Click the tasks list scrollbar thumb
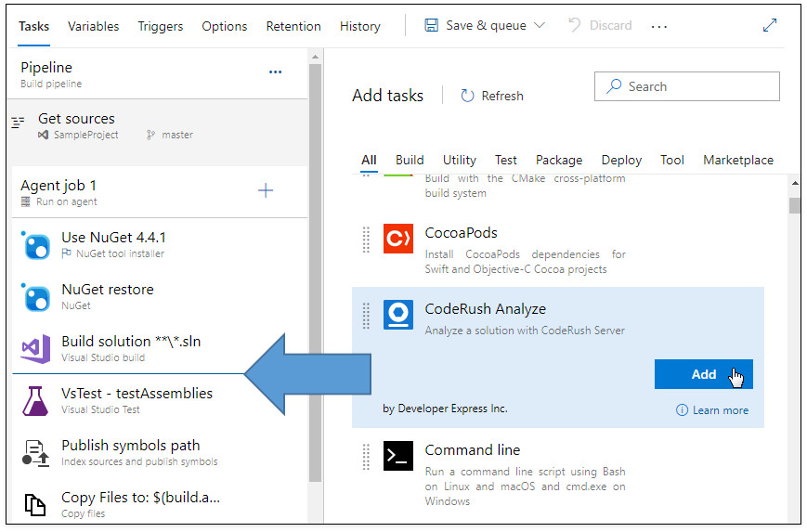This screenshot has width=807, height=532. [794, 205]
